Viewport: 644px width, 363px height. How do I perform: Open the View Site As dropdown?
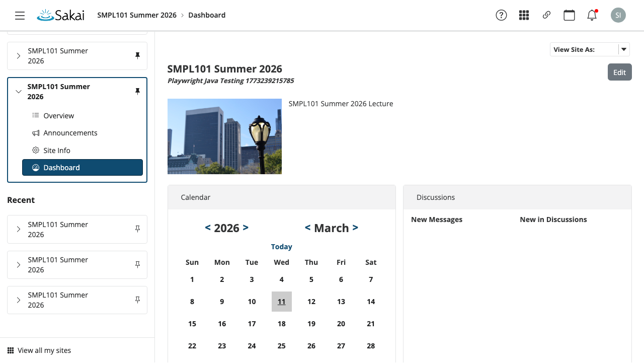[623, 49]
